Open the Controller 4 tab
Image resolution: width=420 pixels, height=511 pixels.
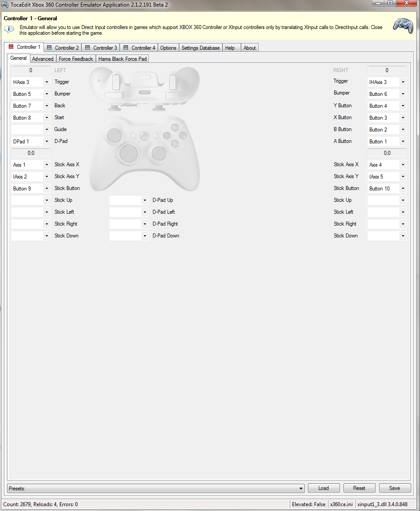pos(139,47)
